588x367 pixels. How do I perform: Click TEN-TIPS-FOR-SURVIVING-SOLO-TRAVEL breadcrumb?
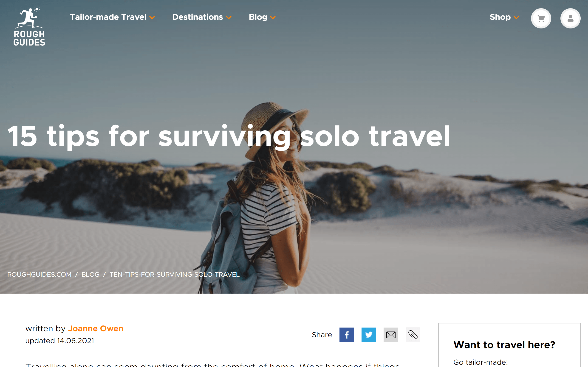(x=175, y=274)
